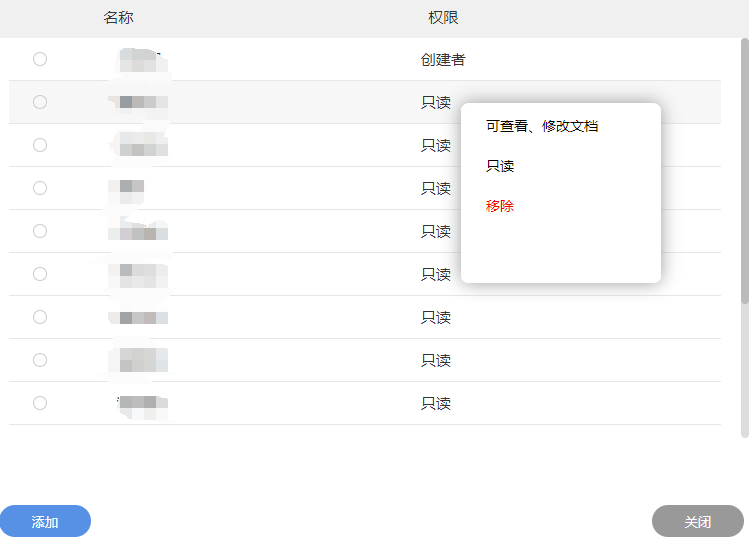The width and height of the screenshot is (756, 548).
Task: Open the 只读 permission dropdown in eighth row
Action: pos(436,360)
